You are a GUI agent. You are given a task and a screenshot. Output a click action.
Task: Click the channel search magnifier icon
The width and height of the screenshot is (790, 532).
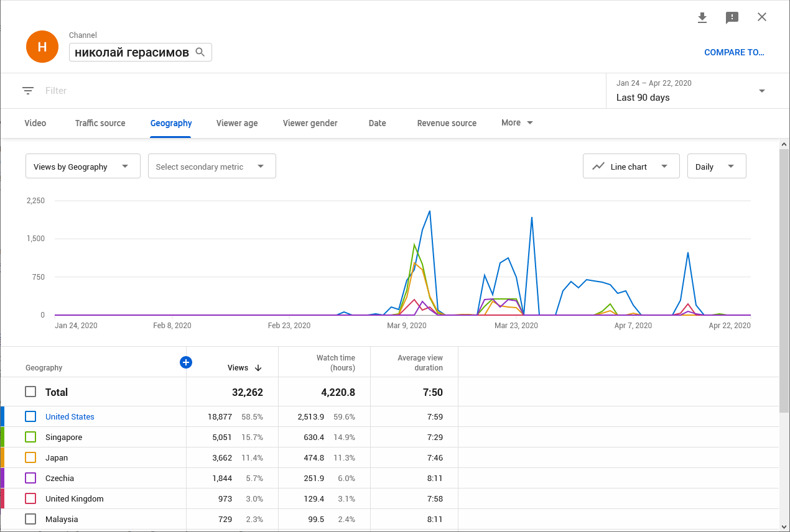tap(200, 52)
